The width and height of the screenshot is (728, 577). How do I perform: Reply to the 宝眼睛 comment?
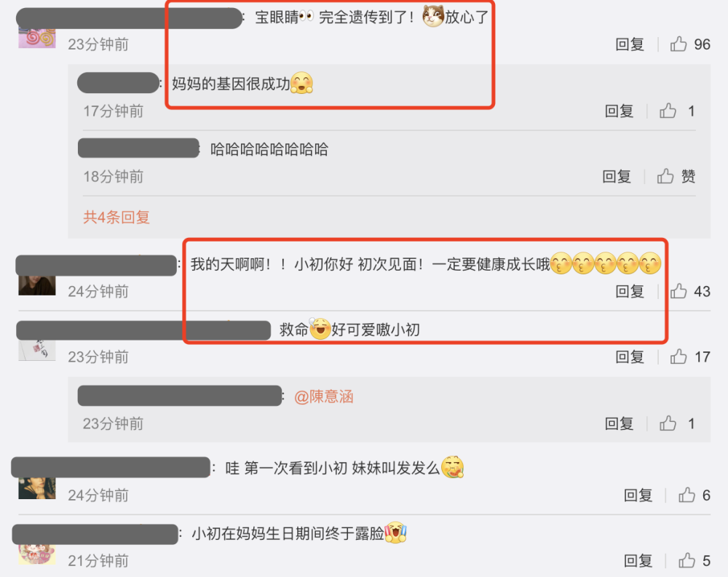[630, 44]
